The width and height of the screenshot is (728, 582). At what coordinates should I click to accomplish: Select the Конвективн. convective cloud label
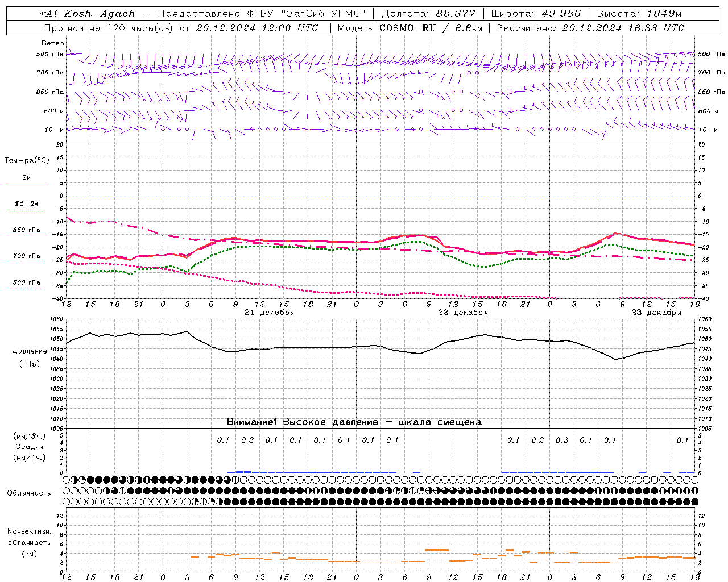29,531
